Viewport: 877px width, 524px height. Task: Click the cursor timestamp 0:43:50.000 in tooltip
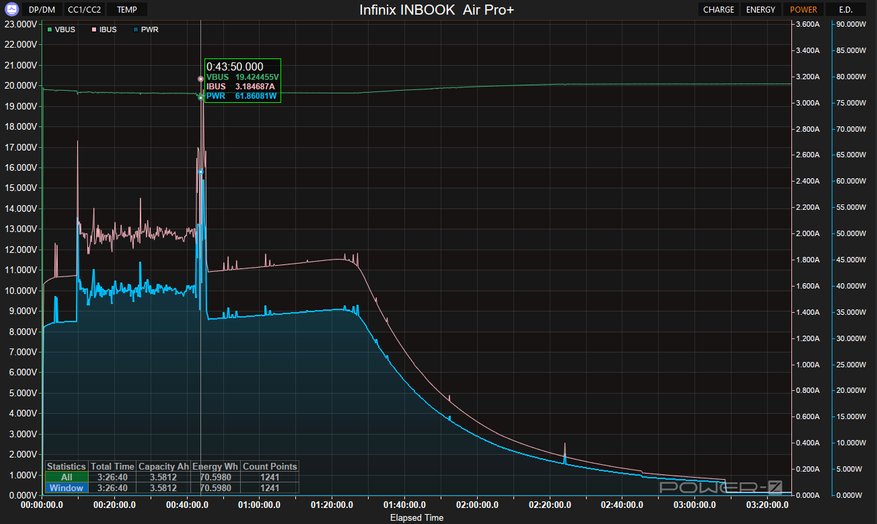[235, 67]
